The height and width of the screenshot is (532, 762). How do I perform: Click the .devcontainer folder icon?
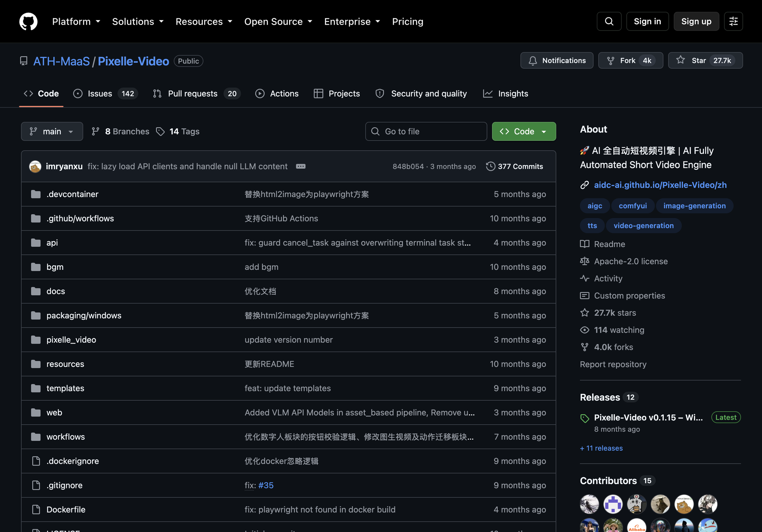[36, 194]
